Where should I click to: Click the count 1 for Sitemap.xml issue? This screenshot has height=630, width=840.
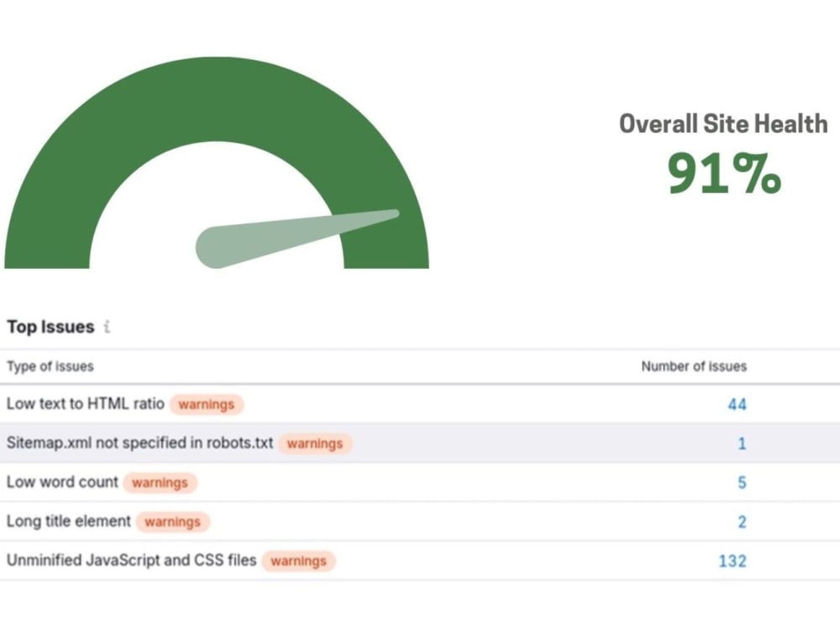point(742,444)
